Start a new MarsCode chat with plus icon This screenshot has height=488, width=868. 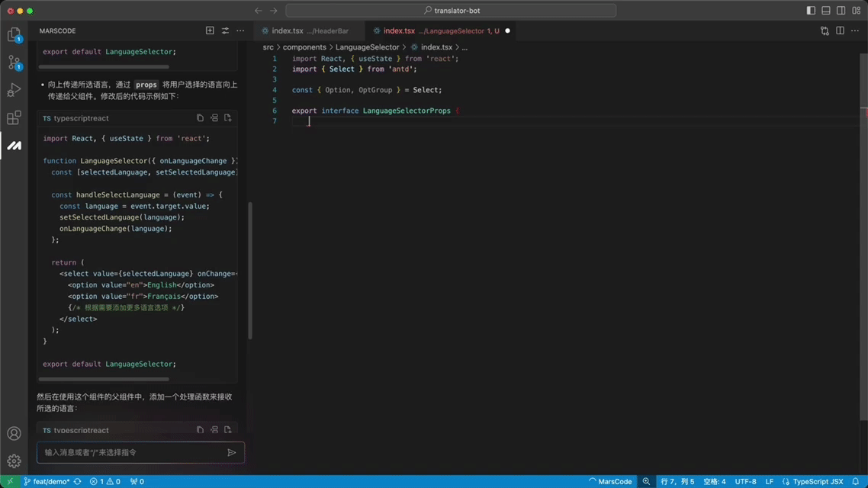(210, 30)
